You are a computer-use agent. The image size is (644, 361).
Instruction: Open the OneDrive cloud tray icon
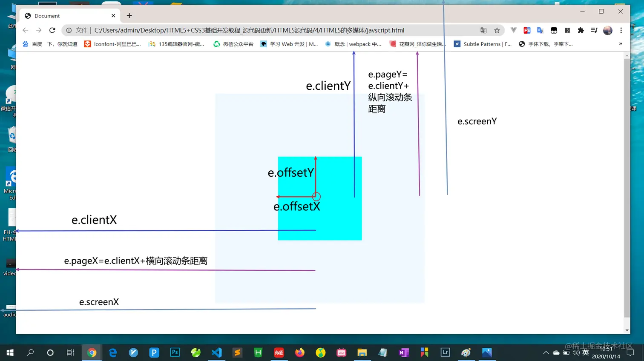[556, 352]
